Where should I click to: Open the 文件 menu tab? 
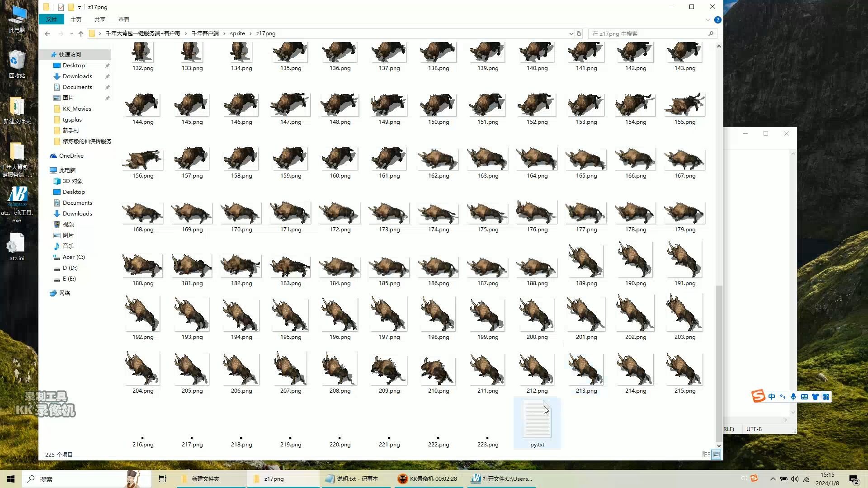click(52, 19)
